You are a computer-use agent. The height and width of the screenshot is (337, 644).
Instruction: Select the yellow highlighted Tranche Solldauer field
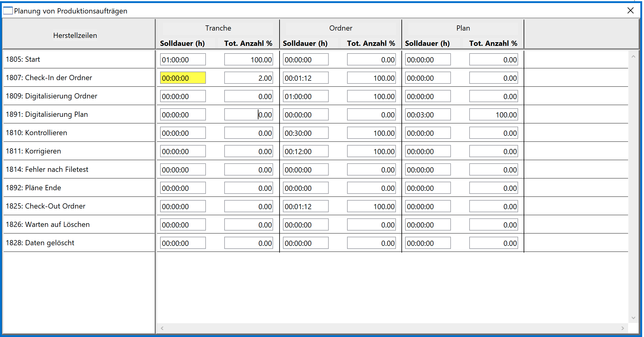[183, 78]
